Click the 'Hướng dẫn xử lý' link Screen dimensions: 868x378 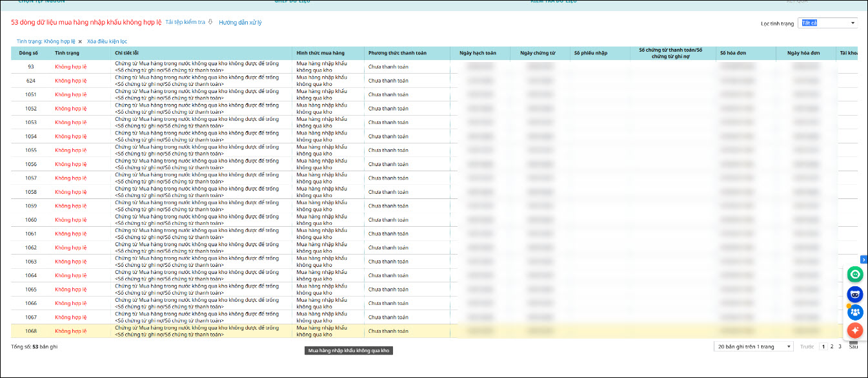[240, 23]
